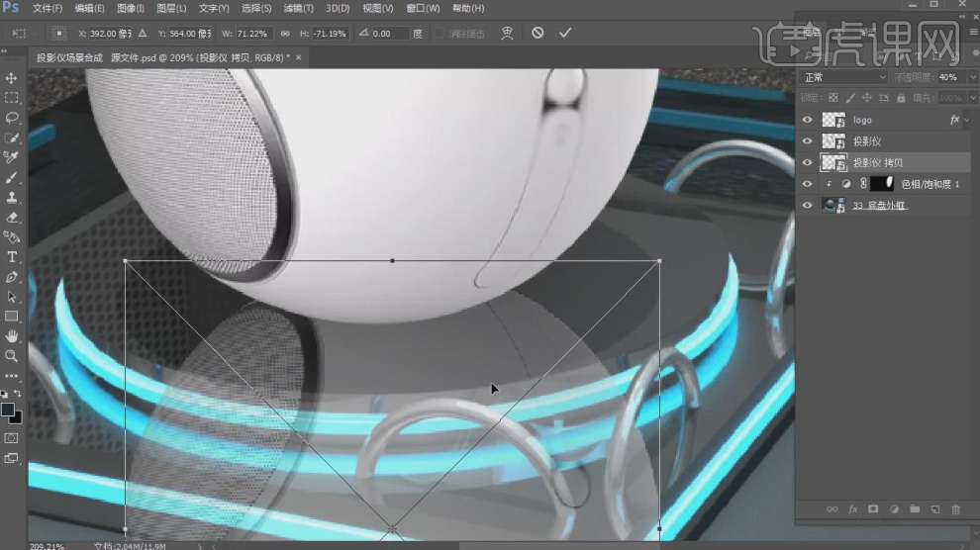Toggle visibility of 投影仪 layer

coord(807,141)
